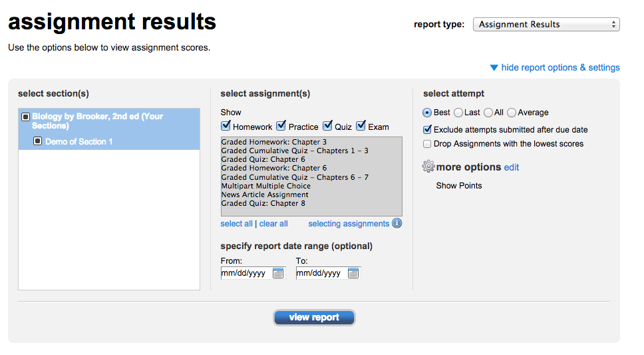The image size is (644, 355).
Task: Uncheck the Quiz checkbox
Action: (327, 126)
